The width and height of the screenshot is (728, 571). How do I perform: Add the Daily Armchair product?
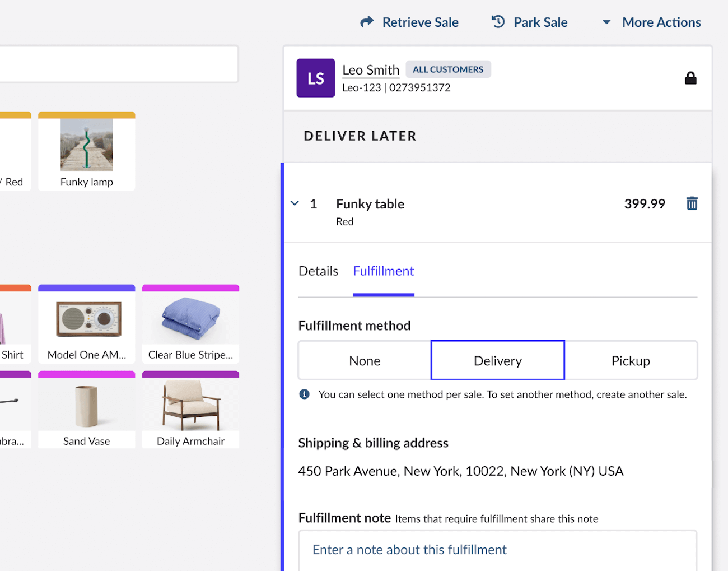click(191, 410)
